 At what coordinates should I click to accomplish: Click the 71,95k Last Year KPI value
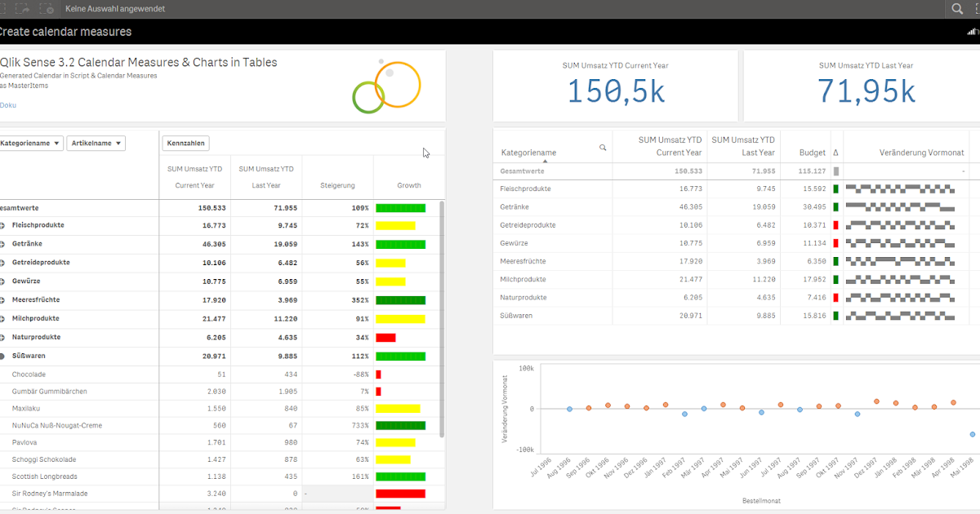tap(866, 91)
